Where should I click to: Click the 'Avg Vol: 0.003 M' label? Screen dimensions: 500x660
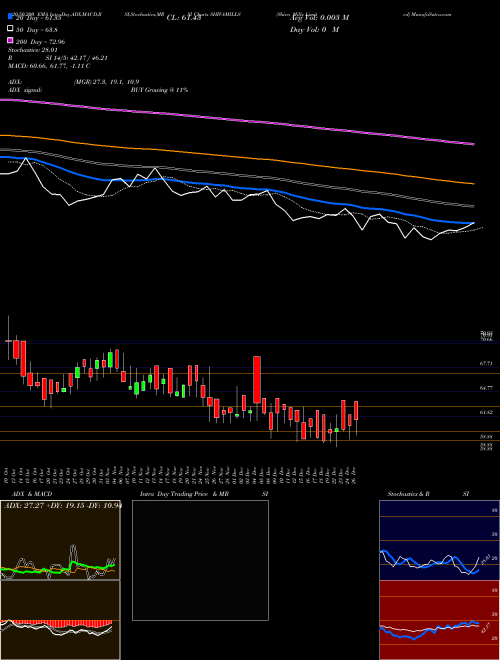(319, 18)
